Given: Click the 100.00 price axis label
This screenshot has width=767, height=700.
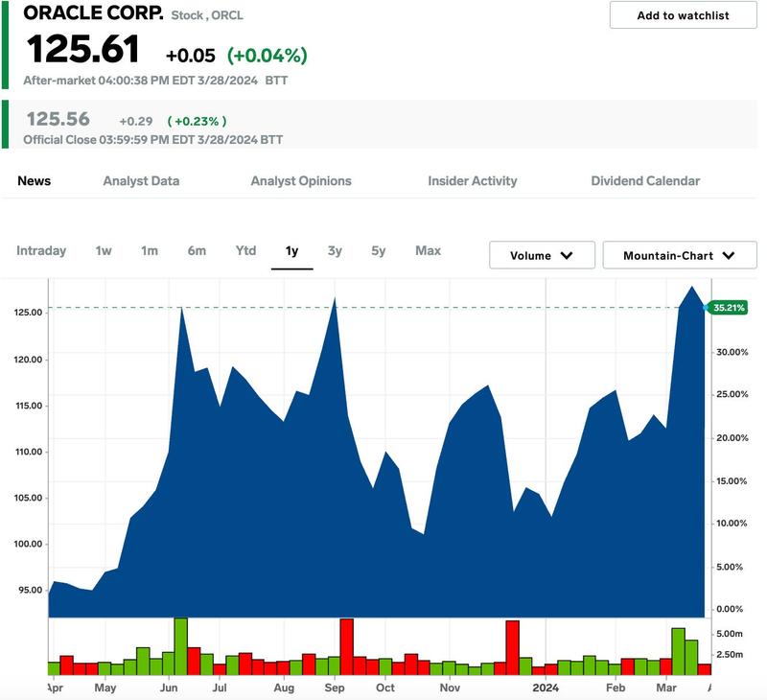Looking at the screenshot, I should tap(29, 544).
